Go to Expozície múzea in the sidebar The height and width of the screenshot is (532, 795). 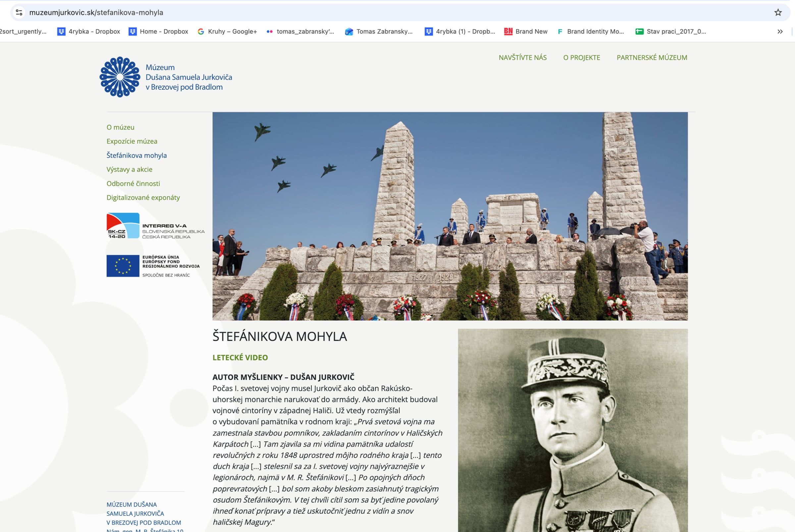pyautogui.click(x=132, y=141)
